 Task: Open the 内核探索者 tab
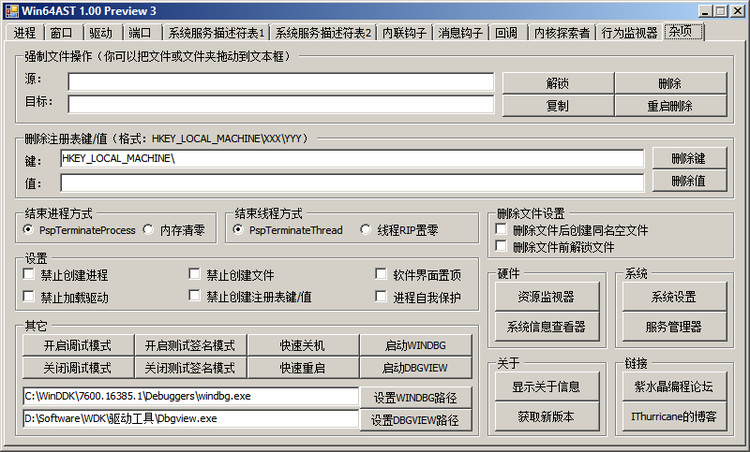(x=562, y=33)
